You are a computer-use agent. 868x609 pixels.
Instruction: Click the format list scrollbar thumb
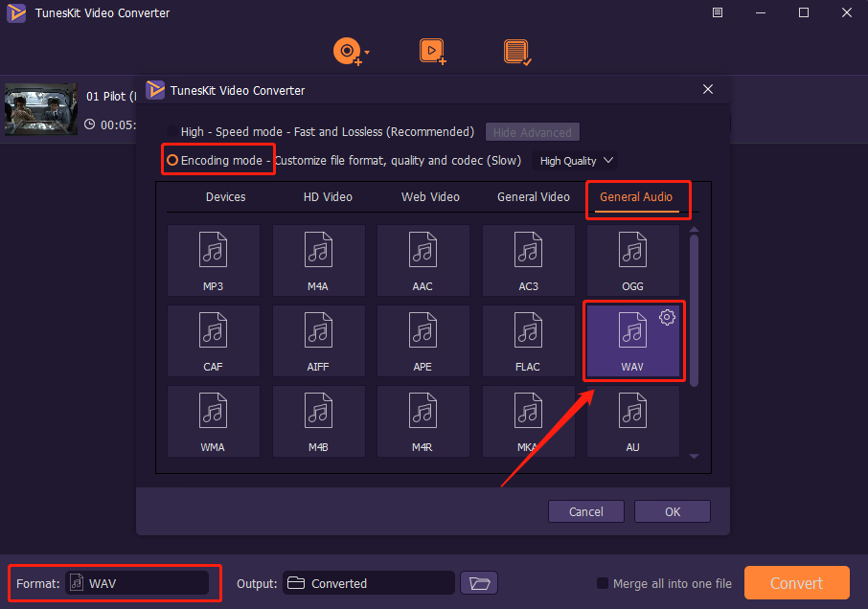695,311
